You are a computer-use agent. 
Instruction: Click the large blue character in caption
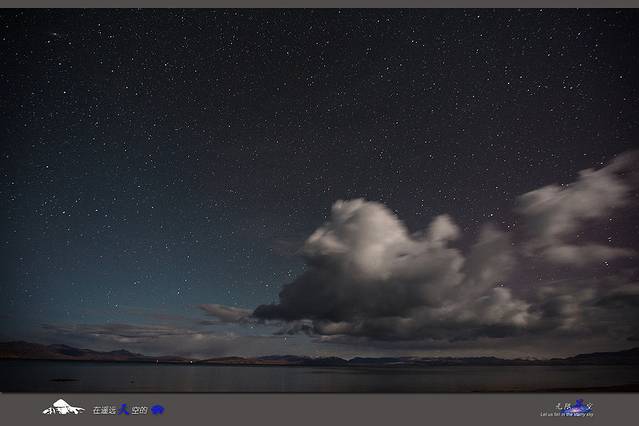tap(123, 409)
